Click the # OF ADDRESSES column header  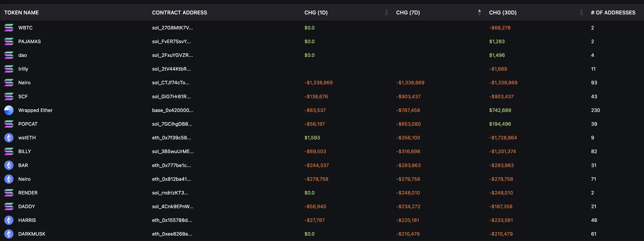[613, 13]
